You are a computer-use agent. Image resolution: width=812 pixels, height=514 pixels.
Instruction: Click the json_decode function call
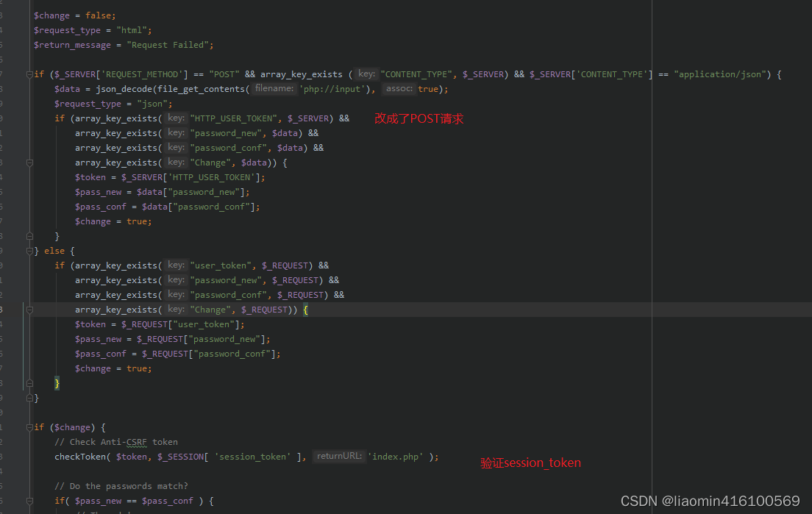(x=124, y=89)
